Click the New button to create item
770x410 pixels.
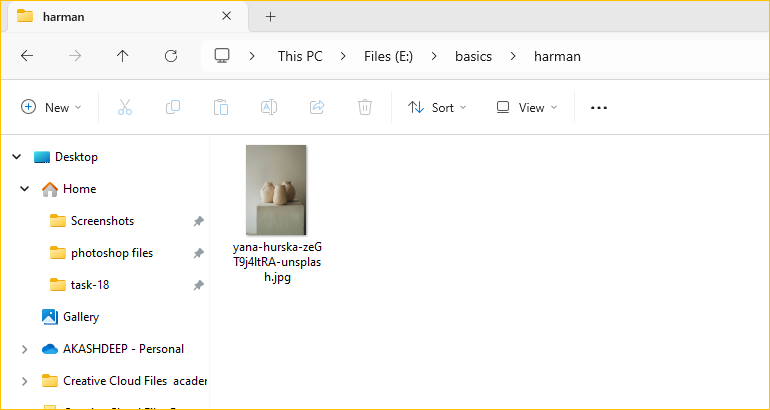pos(51,108)
